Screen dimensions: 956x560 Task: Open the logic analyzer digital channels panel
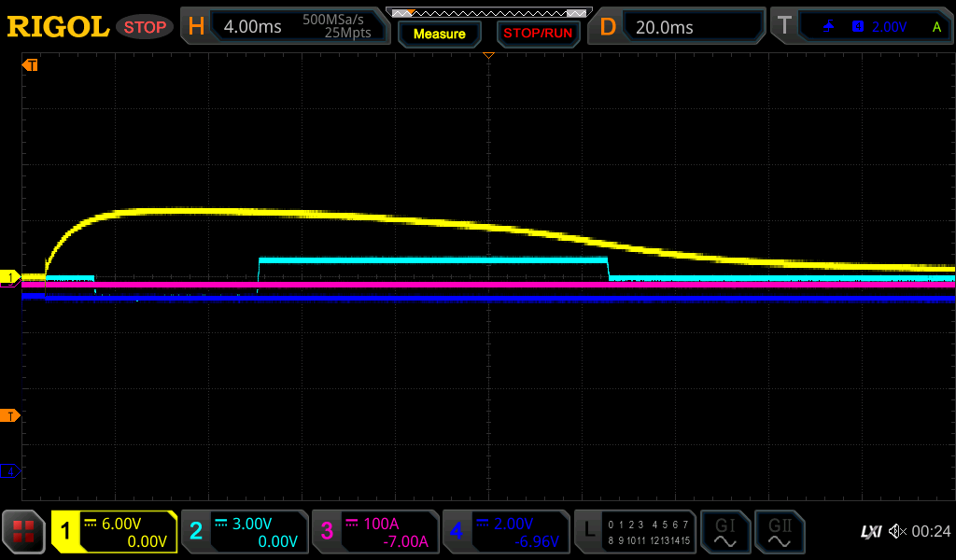636,532
